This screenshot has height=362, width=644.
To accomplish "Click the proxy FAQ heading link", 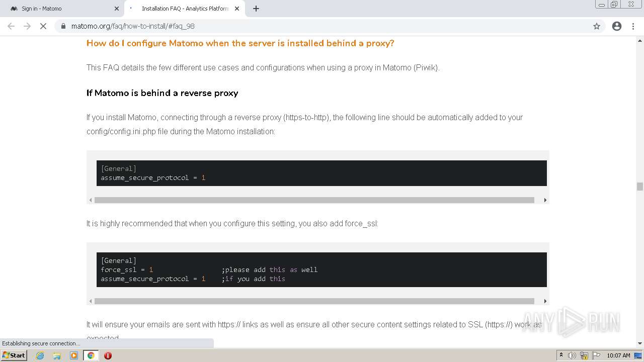I will (x=240, y=43).
